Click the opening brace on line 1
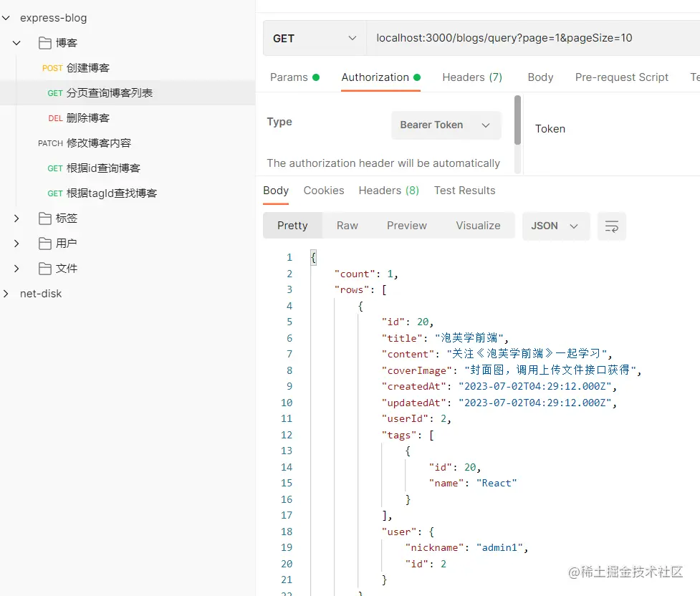 (313, 258)
